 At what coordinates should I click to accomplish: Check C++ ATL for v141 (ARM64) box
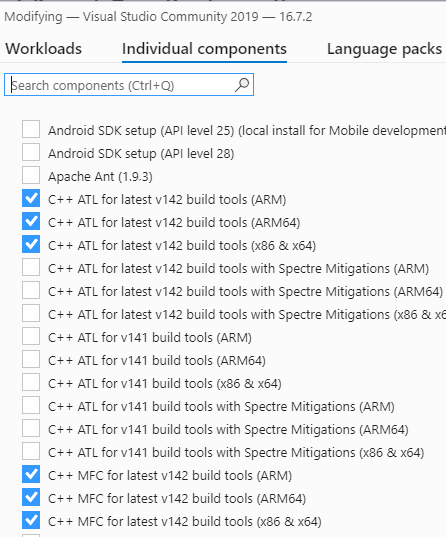[x=31, y=359]
